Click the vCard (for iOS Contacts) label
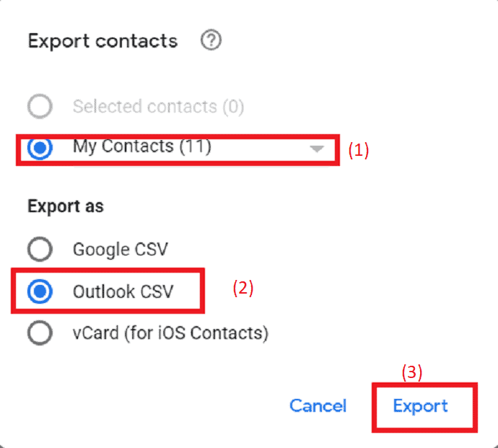 tap(170, 333)
